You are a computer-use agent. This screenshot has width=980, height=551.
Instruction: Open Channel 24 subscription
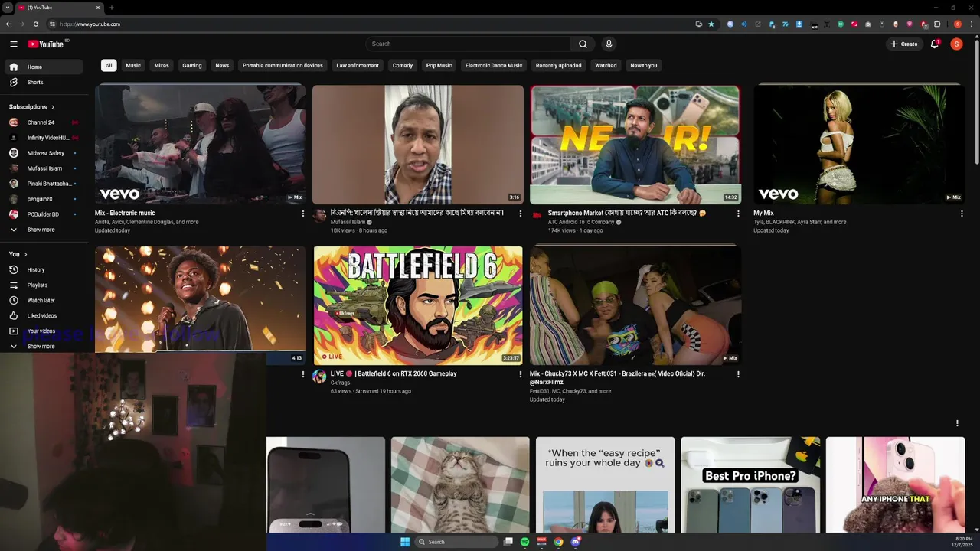point(43,122)
